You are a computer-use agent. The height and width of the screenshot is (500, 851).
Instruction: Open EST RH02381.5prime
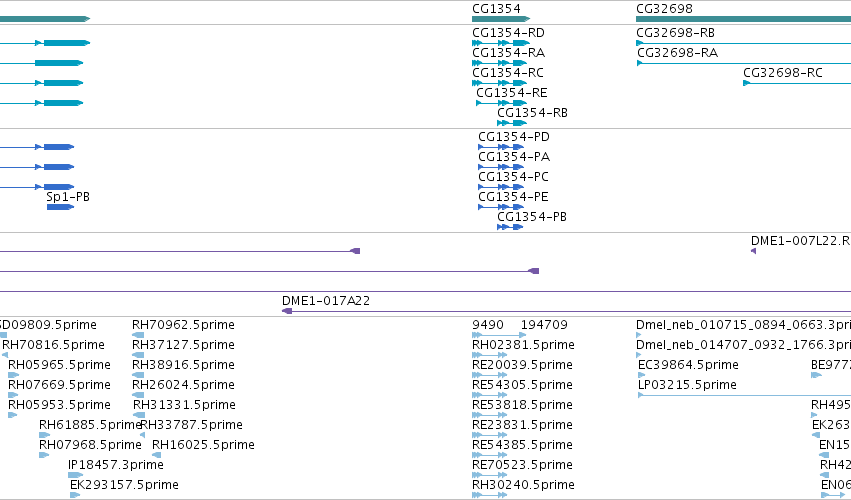pos(523,345)
